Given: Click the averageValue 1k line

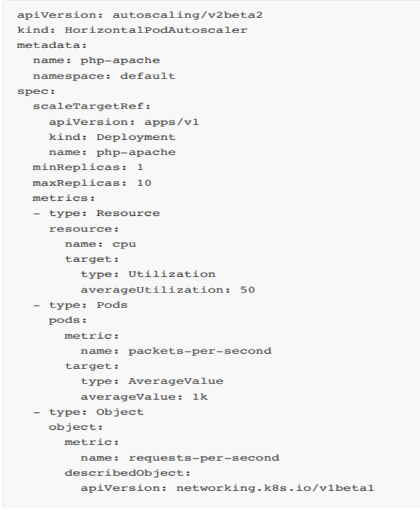Looking at the screenshot, I should point(144,396).
